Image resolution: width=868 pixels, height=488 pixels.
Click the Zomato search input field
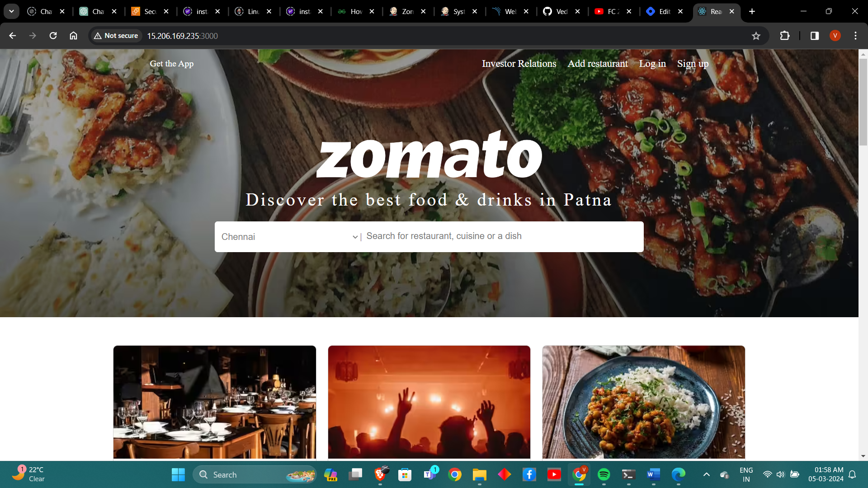(501, 237)
